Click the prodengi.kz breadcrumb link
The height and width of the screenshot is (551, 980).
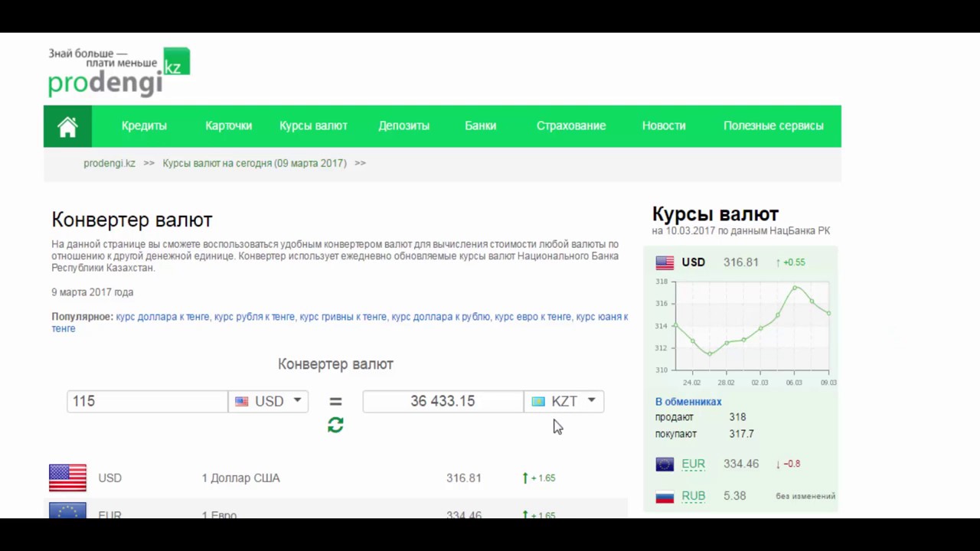point(109,163)
